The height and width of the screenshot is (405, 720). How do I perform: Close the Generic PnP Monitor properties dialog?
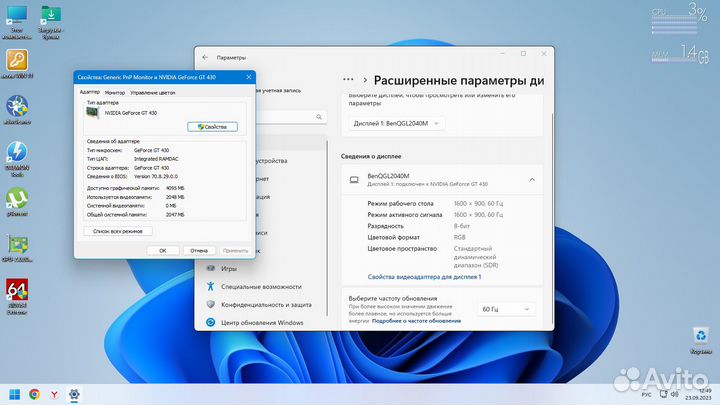pyautogui.click(x=249, y=77)
